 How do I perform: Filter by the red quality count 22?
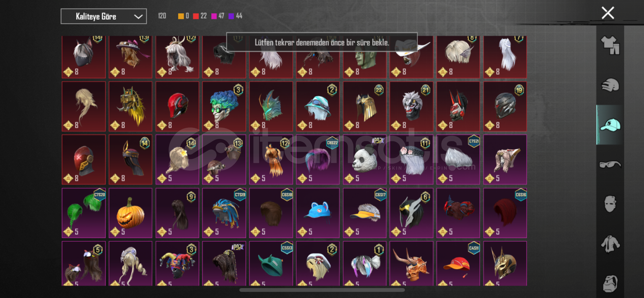coord(200,16)
